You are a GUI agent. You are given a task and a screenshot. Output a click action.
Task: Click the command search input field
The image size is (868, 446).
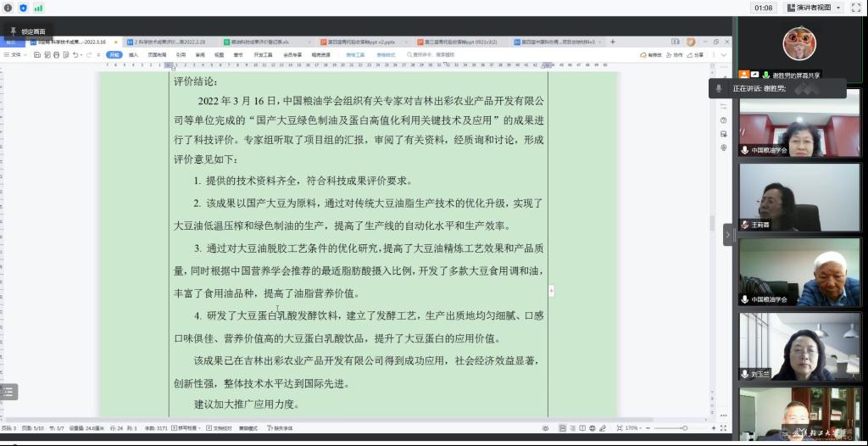433,55
